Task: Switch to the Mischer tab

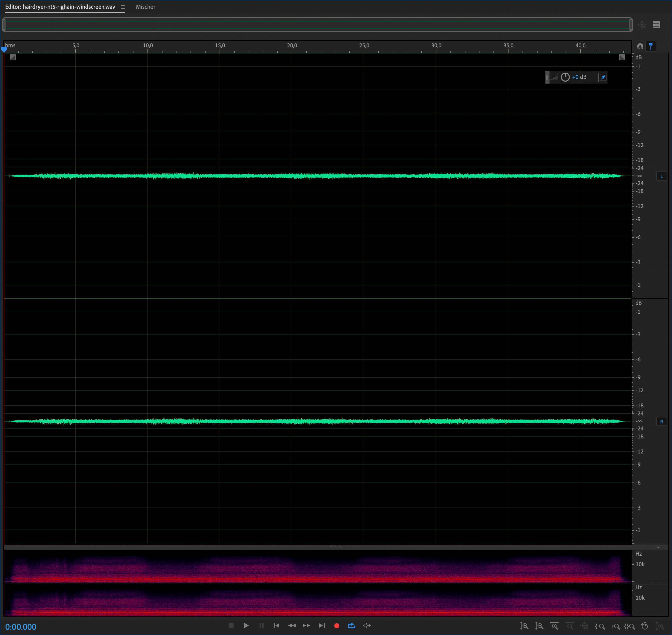Action: tap(145, 7)
